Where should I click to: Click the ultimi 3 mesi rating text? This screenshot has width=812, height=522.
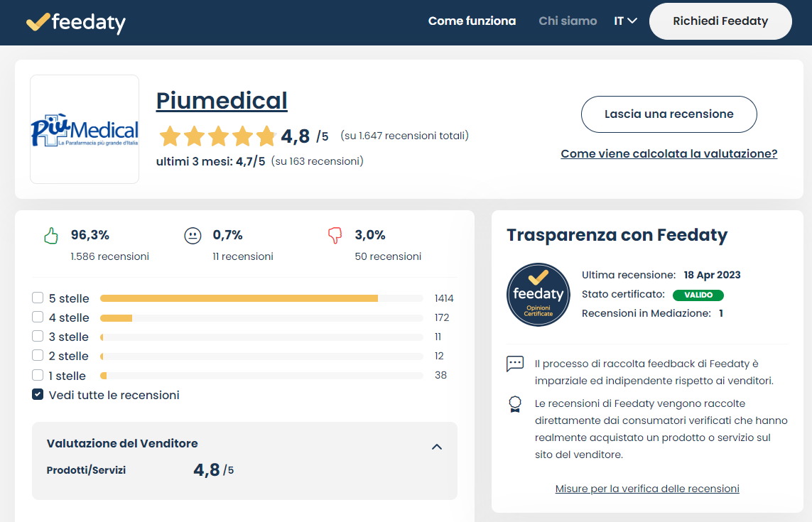(x=211, y=162)
